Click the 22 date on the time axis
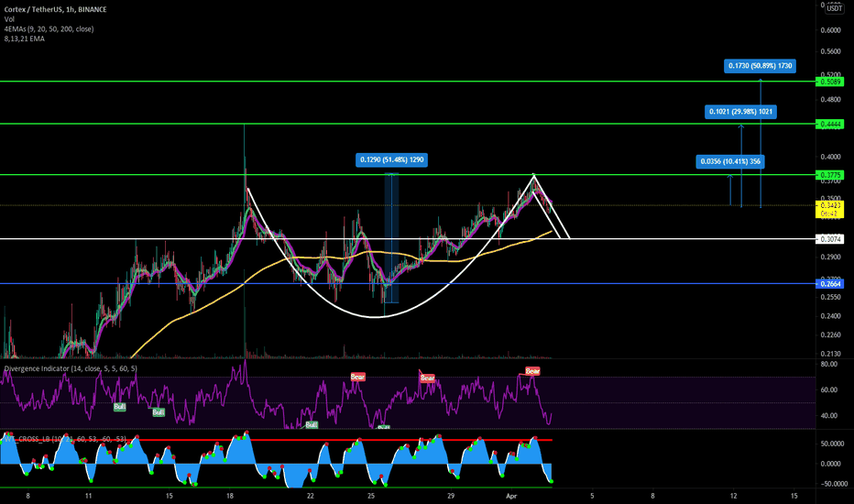The width and height of the screenshot is (854, 504). point(311,496)
